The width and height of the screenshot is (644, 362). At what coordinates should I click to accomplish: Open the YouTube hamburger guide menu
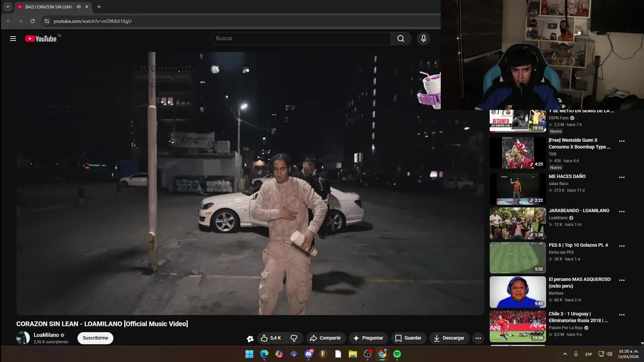(13, 39)
